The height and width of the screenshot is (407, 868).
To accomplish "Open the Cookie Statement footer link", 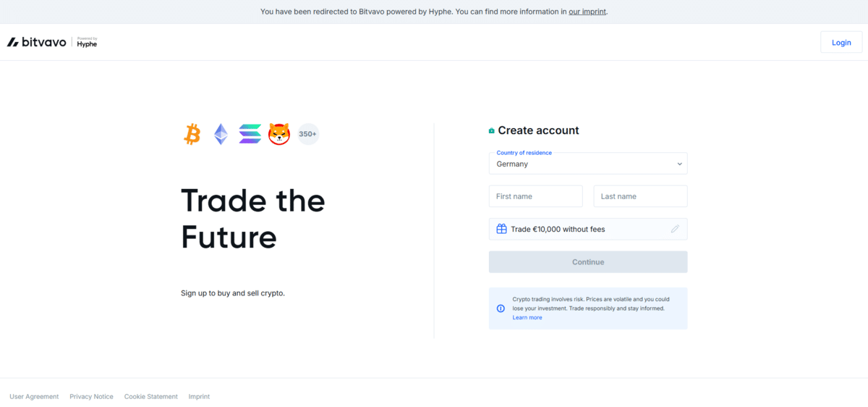I will pyautogui.click(x=150, y=397).
